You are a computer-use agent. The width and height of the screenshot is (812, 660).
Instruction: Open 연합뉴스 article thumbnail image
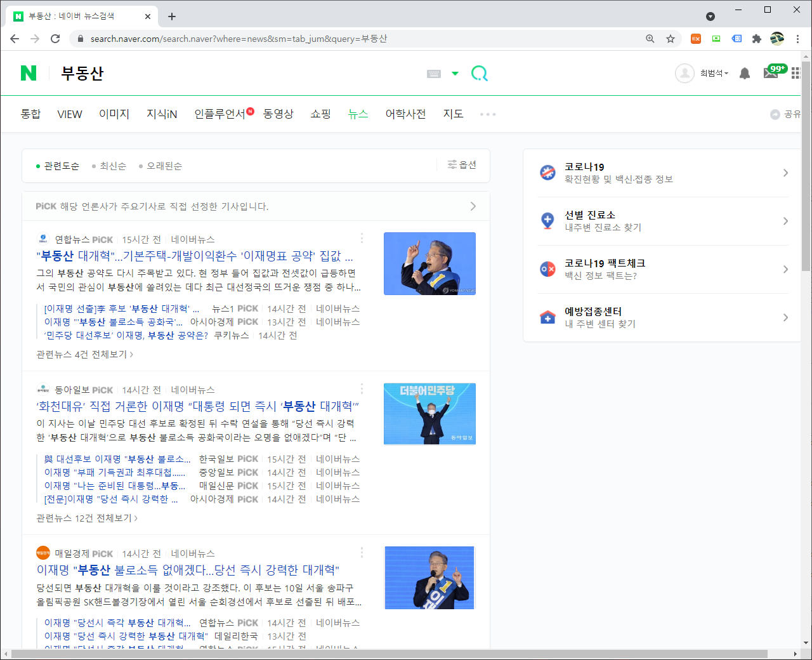pyautogui.click(x=429, y=263)
